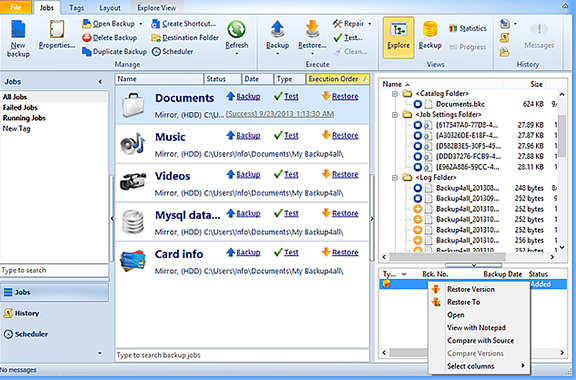Expand navigation pane options arrow

(100, 353)
